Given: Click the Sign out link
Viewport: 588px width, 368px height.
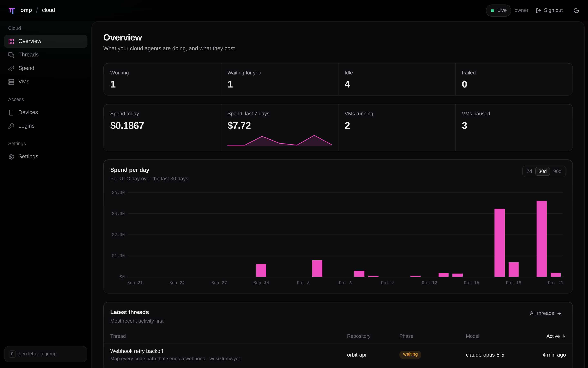Looking at the screenshot, I should [549, 10].
